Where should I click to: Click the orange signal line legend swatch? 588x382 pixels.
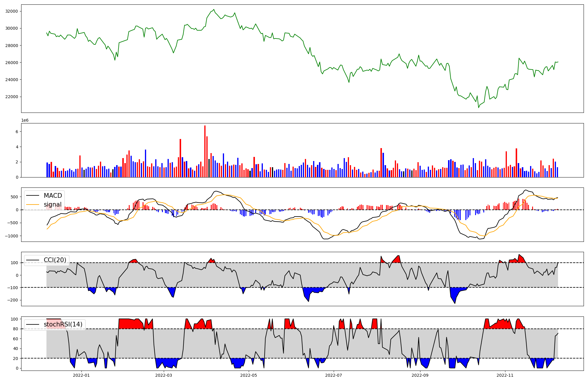click(x=33, y=205)
